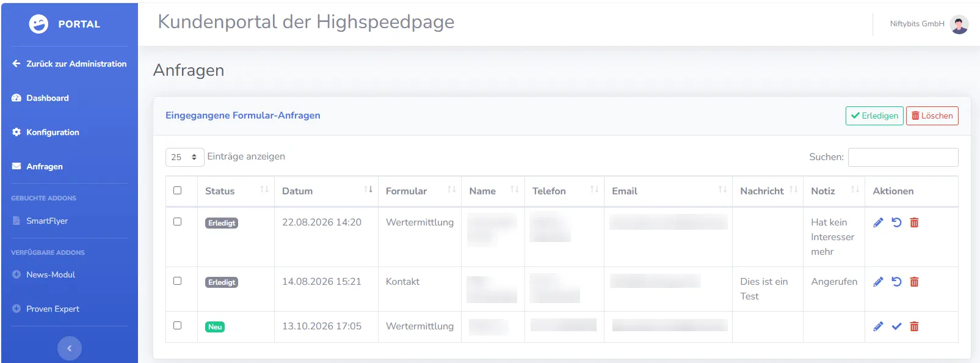The height and width of the screenshot is (363, 980).
Task: Click the green Neu status badge
Action: coord(215,327)
